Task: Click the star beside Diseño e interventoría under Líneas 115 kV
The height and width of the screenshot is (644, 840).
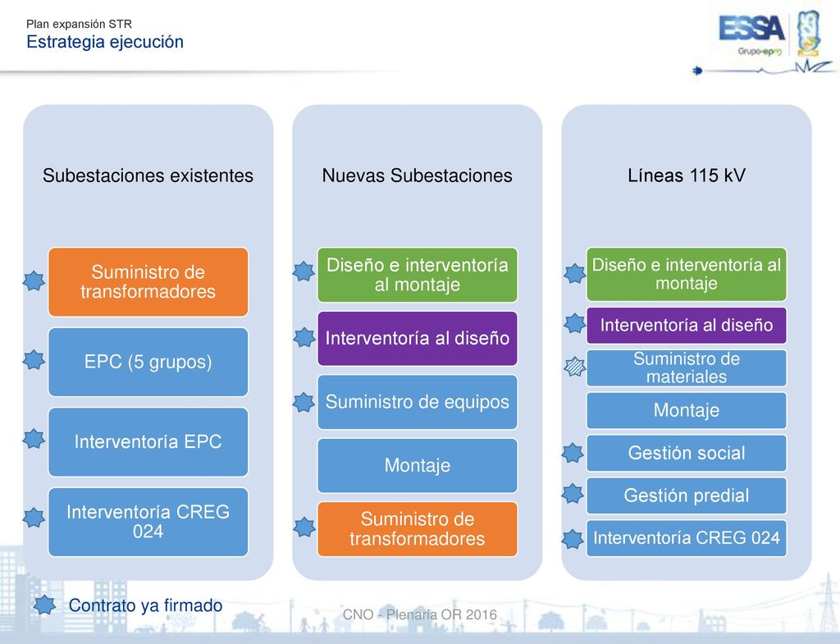Action: (575, 274)
